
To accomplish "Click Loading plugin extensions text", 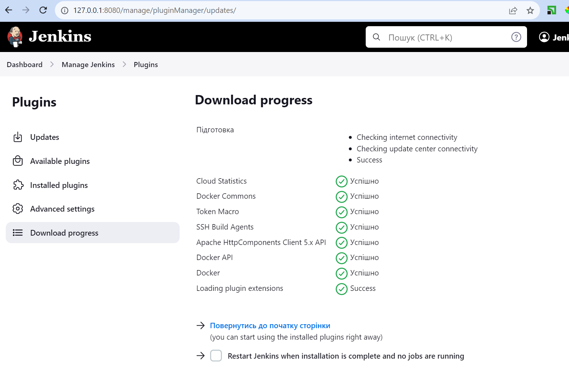I will click(240, 288).
